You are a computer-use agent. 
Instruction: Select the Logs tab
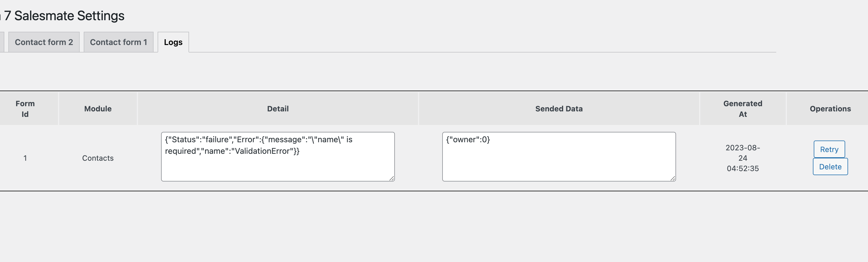pyautogui.click(x=173, y=42)
